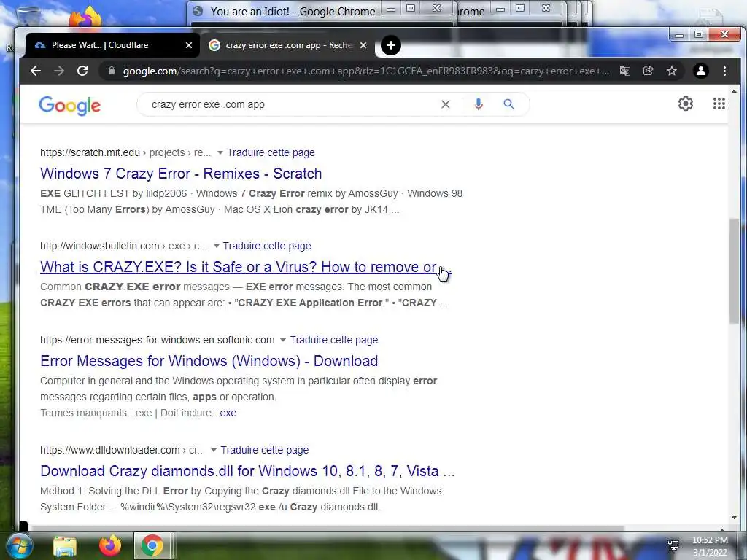Minimize the 'You are an Idiot!' window
The height and width of the screenshot is (560, 747).
pos(391,9)
